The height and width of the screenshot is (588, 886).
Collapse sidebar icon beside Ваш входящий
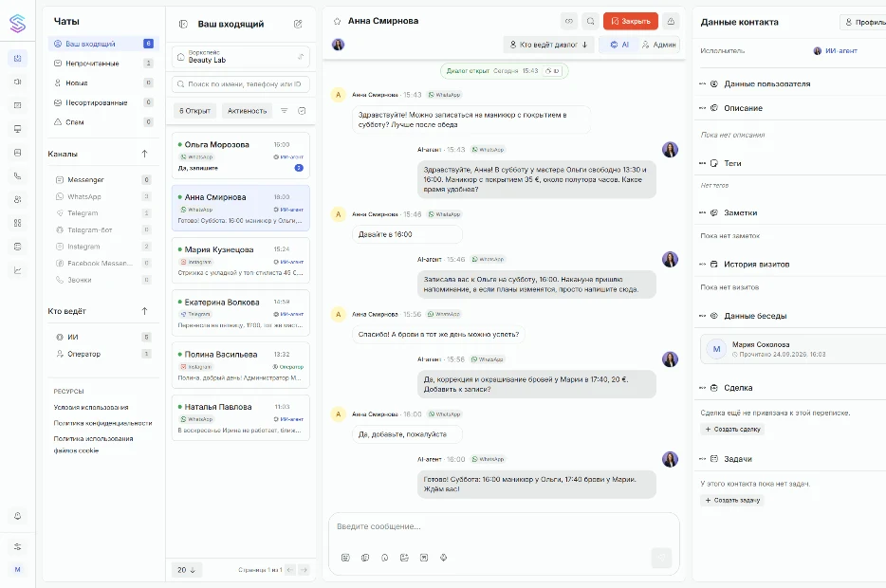(x=183, y=24)
